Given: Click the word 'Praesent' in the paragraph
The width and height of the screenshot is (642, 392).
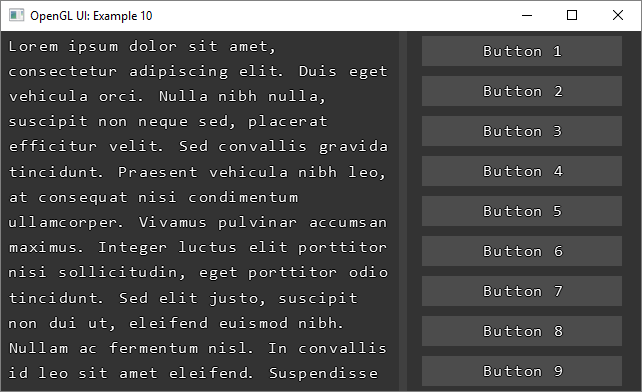Looking at the screenshot, I should [158, 172].
